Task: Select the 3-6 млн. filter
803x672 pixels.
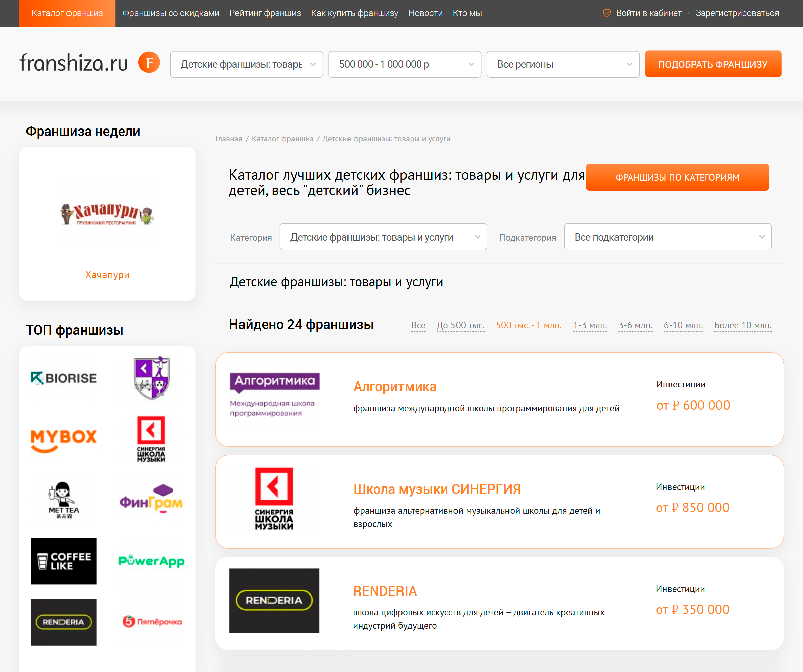Action: point(635,325)
